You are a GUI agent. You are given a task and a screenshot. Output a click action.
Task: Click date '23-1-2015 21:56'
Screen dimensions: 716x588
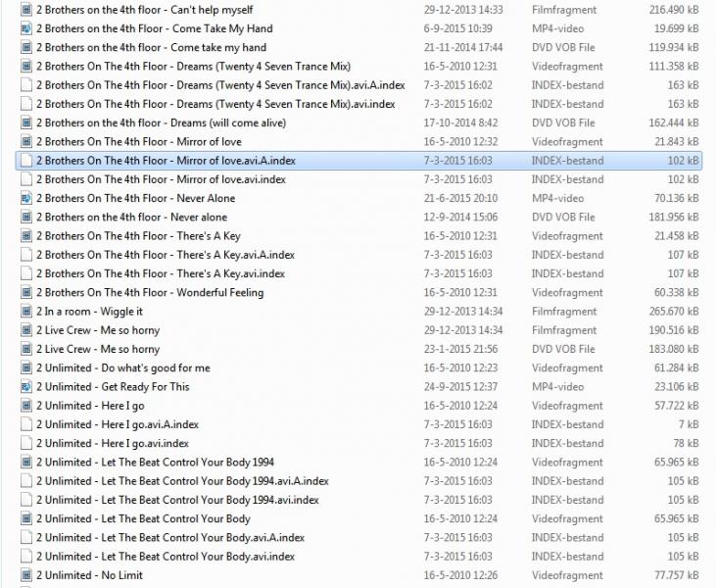tap(460, 349)
